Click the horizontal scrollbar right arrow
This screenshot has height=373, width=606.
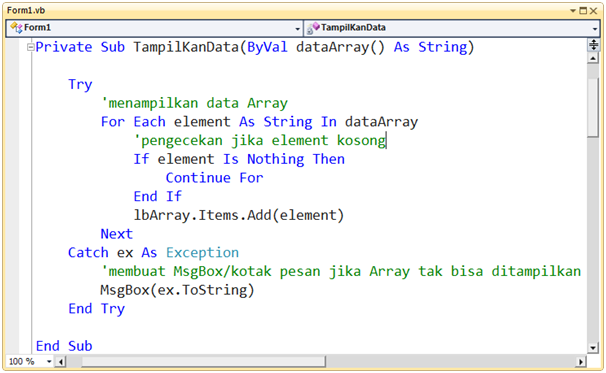[x=580, y=362]
